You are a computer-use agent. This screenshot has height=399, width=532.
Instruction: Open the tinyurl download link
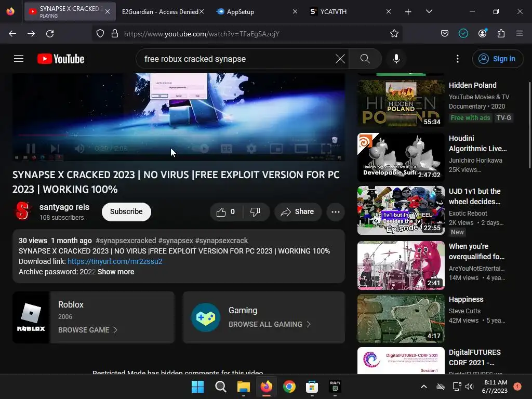115,261
